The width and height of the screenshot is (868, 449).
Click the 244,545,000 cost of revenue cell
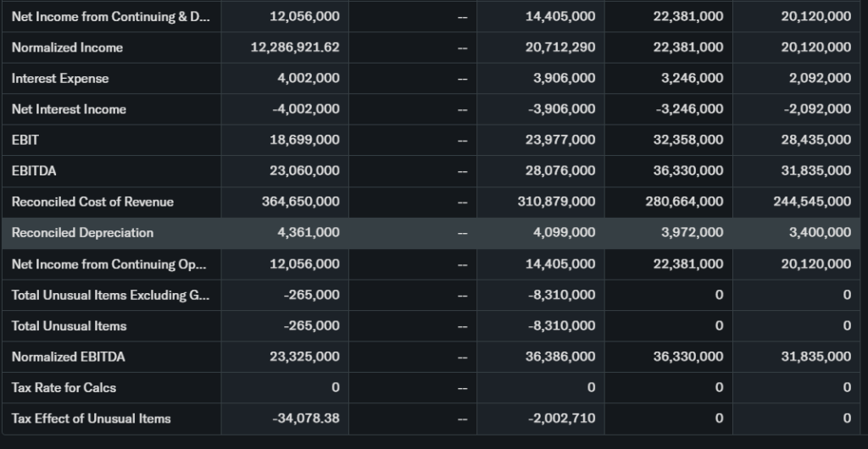812,202
